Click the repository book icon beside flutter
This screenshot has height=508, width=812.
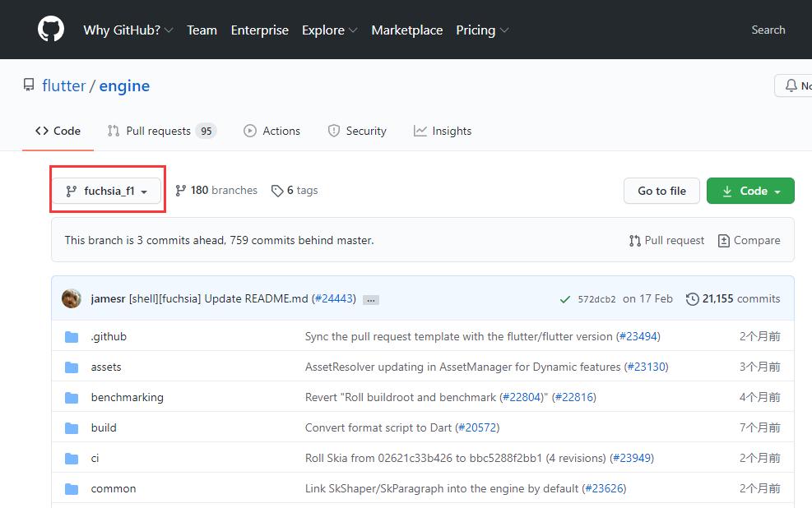pyautogui.click(x=29, y=85)
